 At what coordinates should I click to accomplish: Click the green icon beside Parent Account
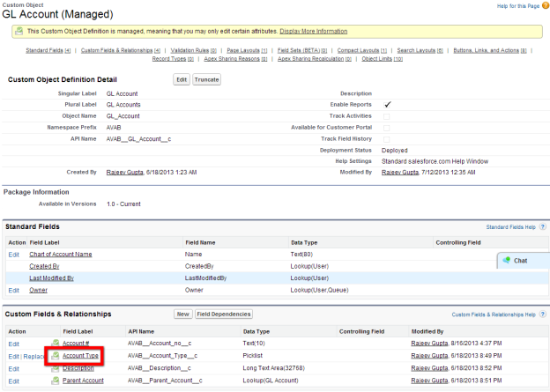[x=55, y=381]
